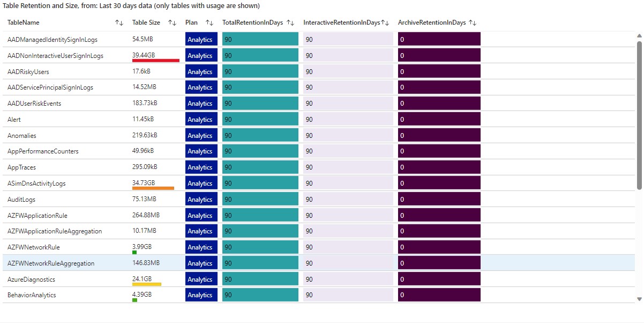Select the AZFWNetworkRuleAggregation table row
This screenshot has height=323, width=644.
[x=321, y=263]
